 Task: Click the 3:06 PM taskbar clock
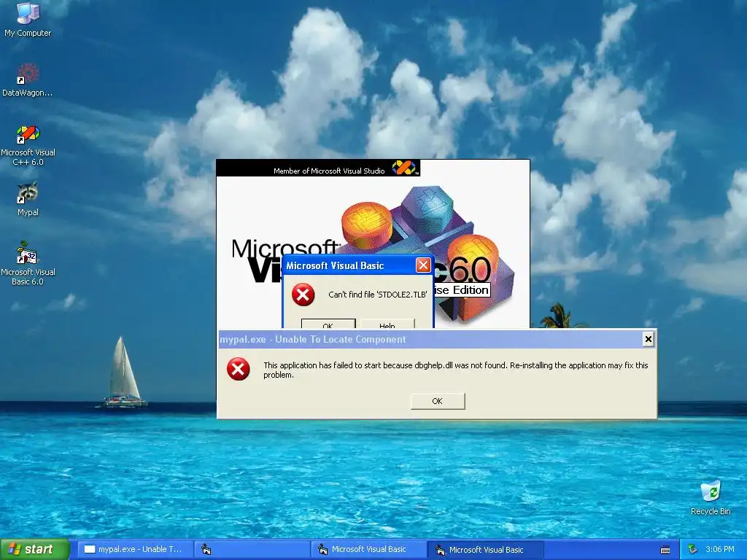coord(720,549)
